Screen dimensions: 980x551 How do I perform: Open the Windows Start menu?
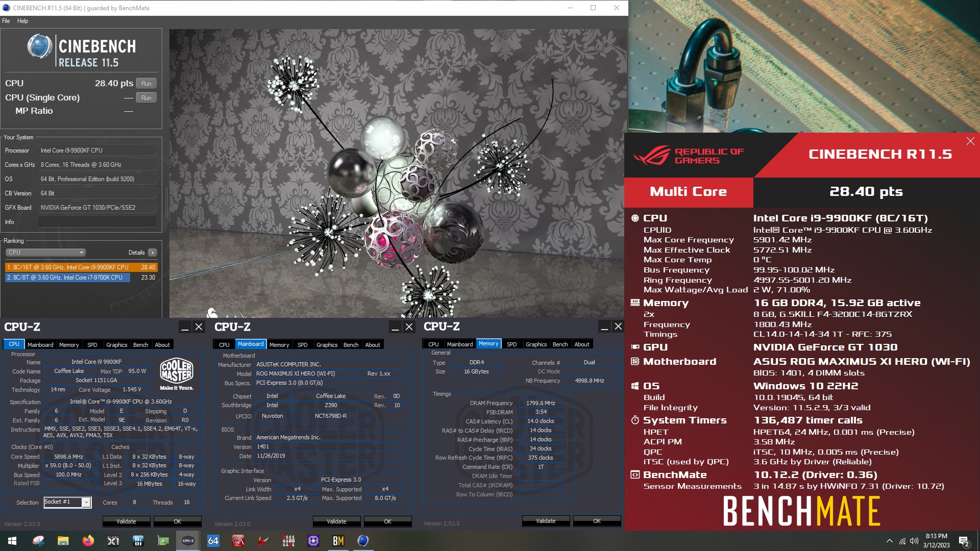click(12, 541)
